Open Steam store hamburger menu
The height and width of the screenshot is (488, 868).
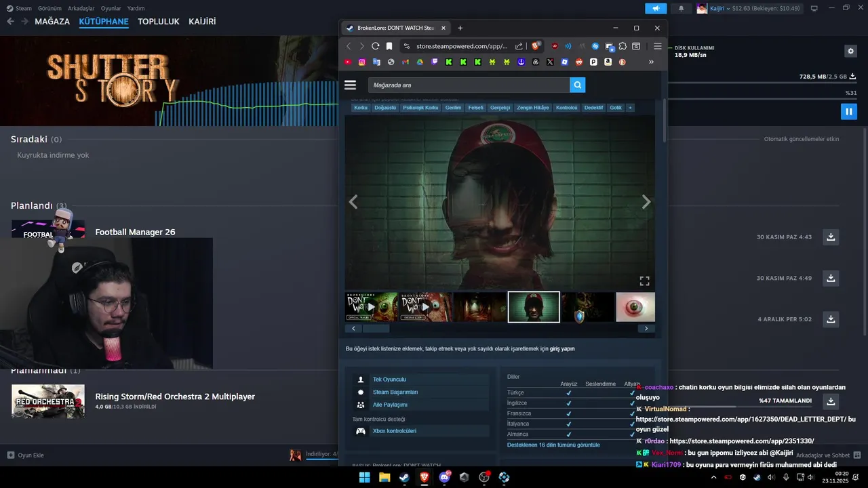(x=350, y=85)
